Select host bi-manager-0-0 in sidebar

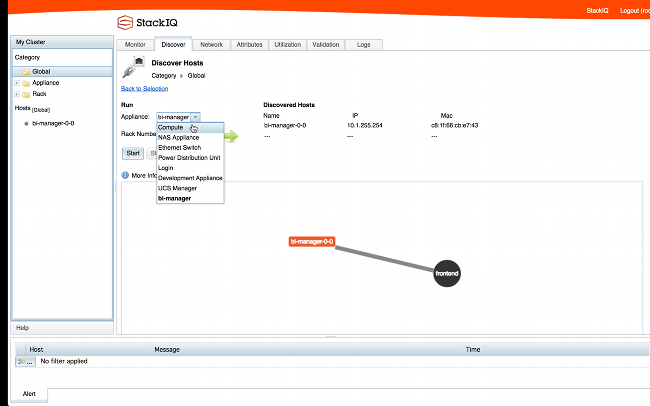pos(53,124)
